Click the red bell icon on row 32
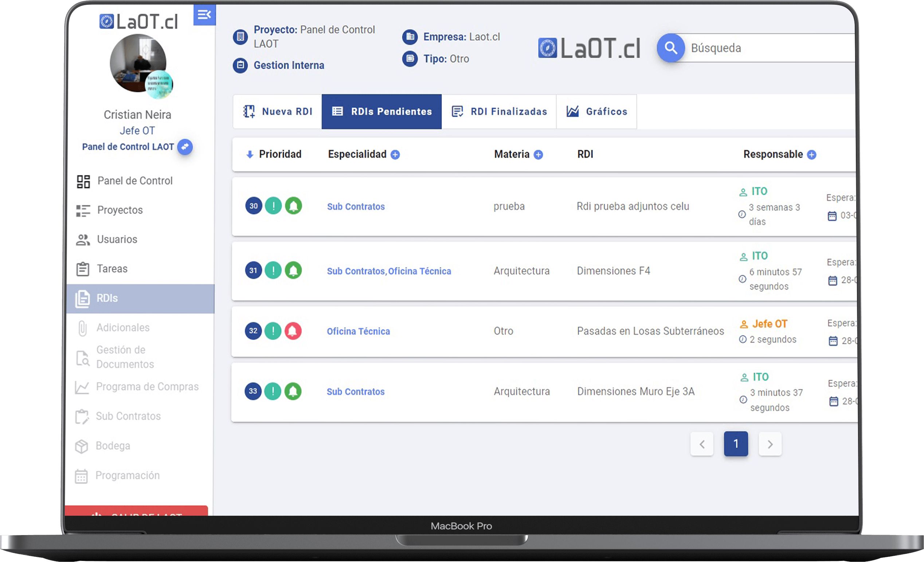Viewport: 924px width, 562px height. click(293, 331)
